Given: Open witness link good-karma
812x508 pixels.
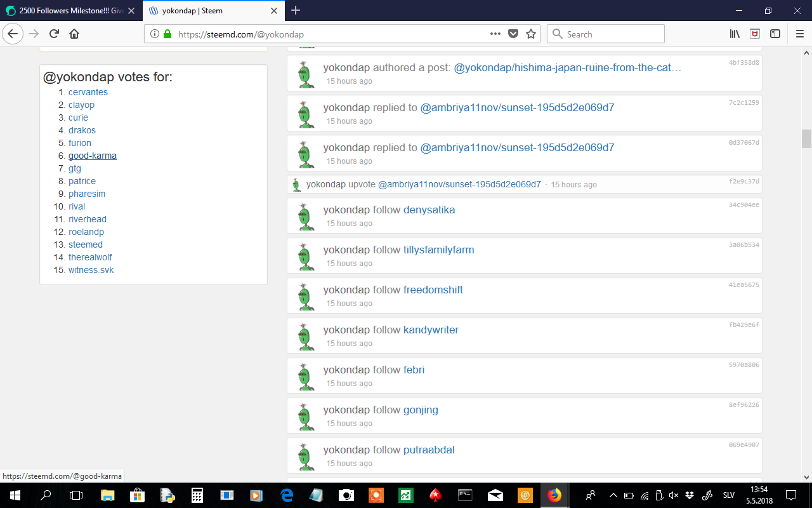Looking at the screenshot, I should 93,156.
